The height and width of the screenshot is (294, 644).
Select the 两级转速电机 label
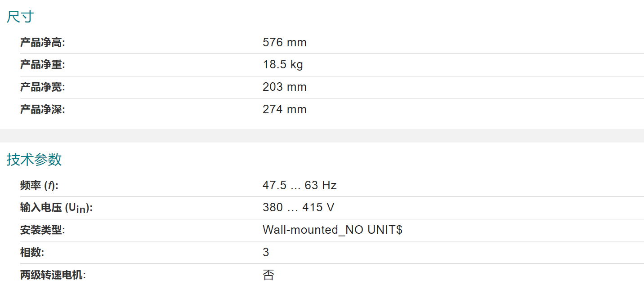click(x=53, y=275)
